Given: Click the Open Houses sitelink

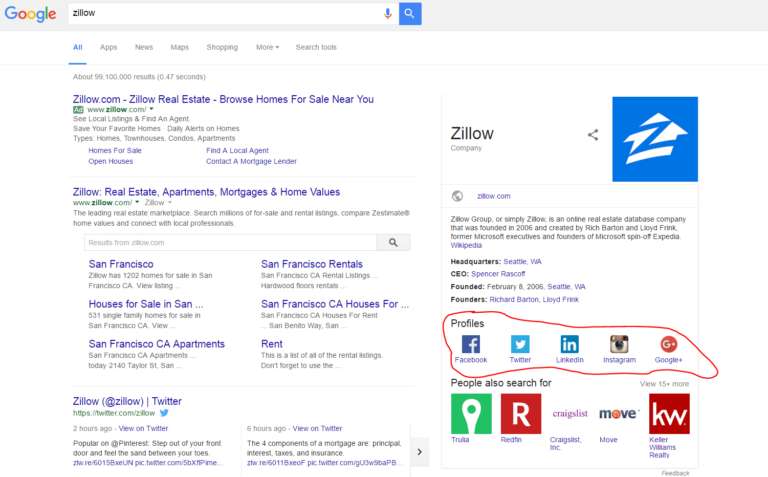Looking at the screenshot, I should [x=111, y=162].
